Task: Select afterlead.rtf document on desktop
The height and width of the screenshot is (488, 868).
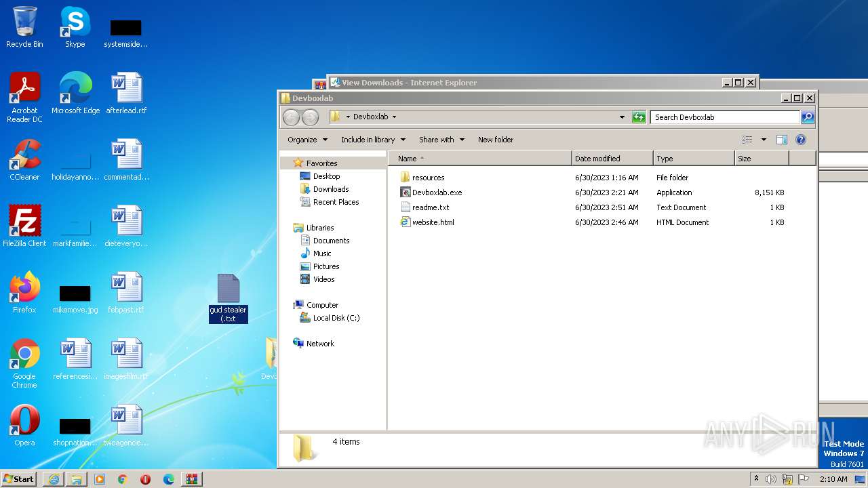Action: 126,94
